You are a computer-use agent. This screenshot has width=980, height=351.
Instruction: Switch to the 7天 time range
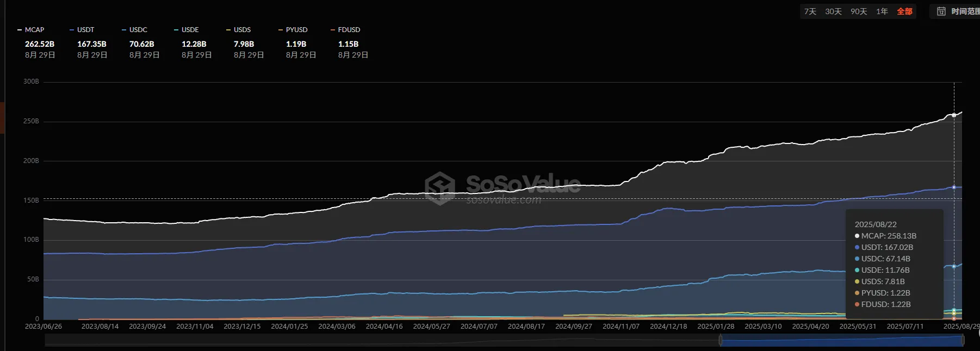click(x=810, y=11)
